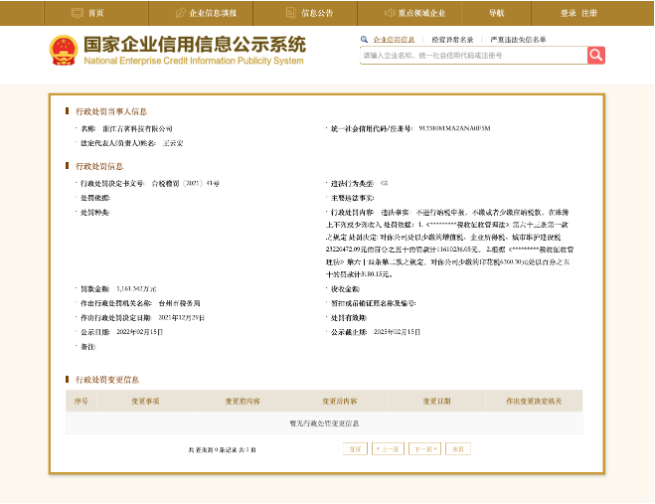The width and height of the screenshot is (655, 504).
Task: Click the 行政处罚内容 paragraph text
Action: pos(450,243)
